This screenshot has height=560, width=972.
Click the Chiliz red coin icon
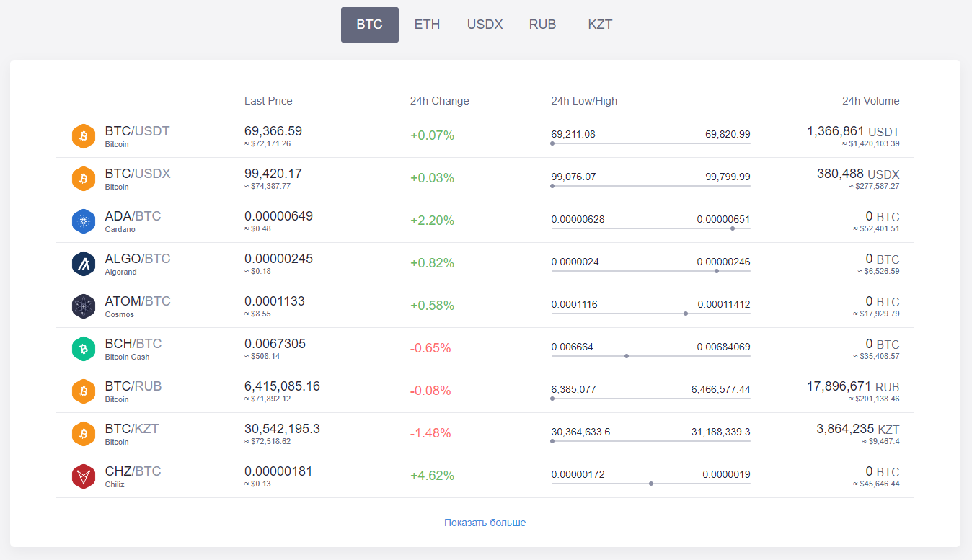[x=84, y=476]
